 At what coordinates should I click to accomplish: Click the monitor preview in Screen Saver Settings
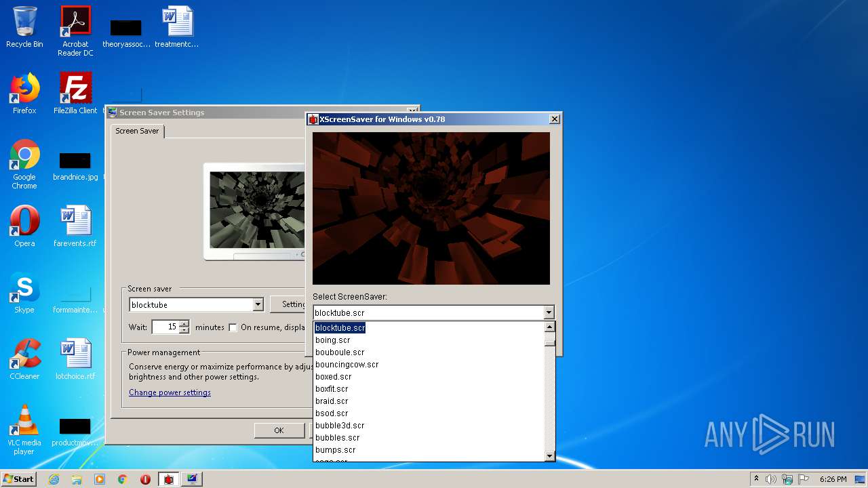pos(257,209)
